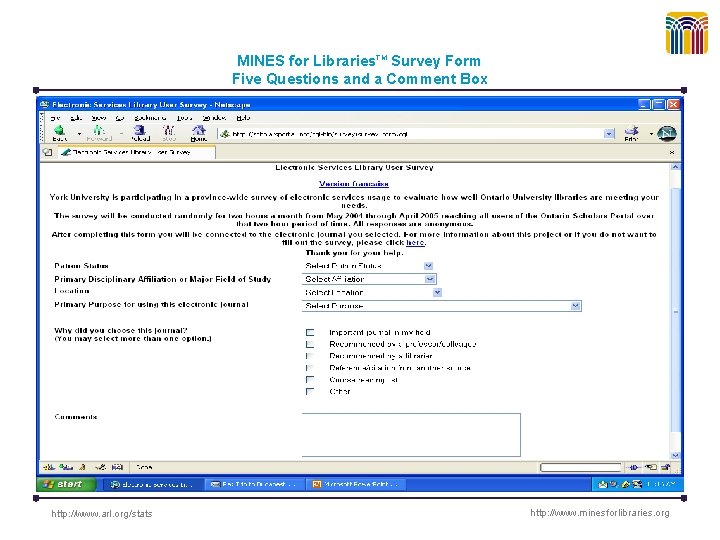Follow the Version française link
The width and height of the screenshot is (720, 540).
point(354,184)
